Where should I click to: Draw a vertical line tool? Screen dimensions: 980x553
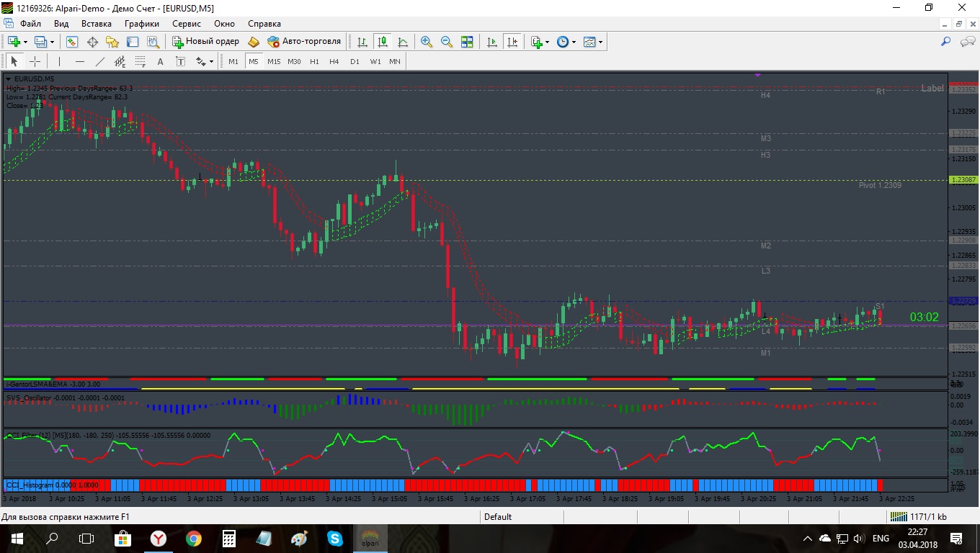tap(60, 61)
